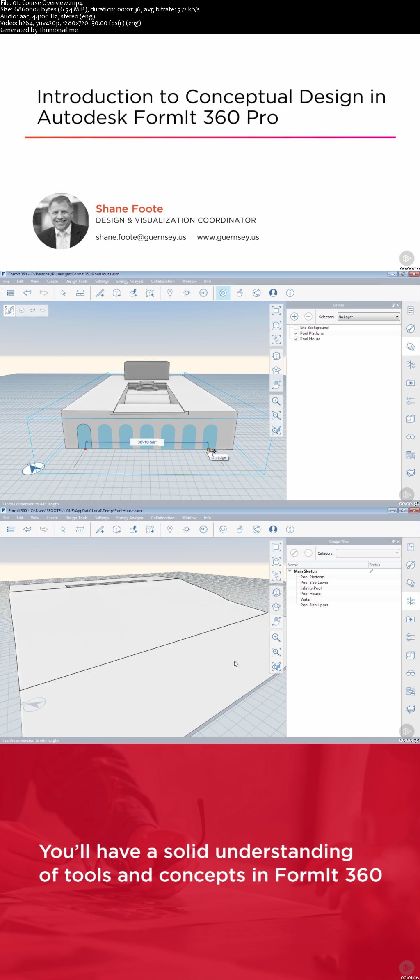
Task: Open the Set Location pin in Layers-panel frame
Action: 170,293
